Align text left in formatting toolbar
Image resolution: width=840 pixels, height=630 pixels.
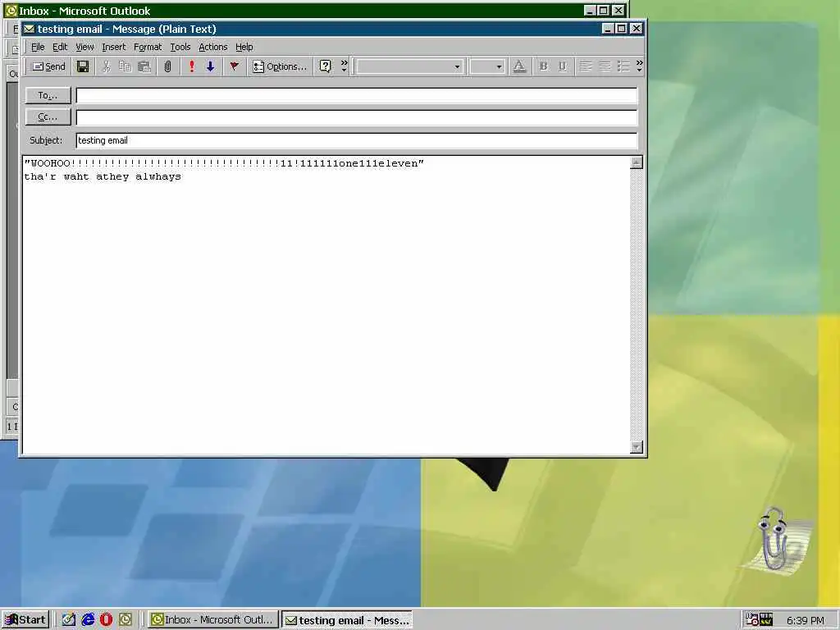[x=586, y=66]
